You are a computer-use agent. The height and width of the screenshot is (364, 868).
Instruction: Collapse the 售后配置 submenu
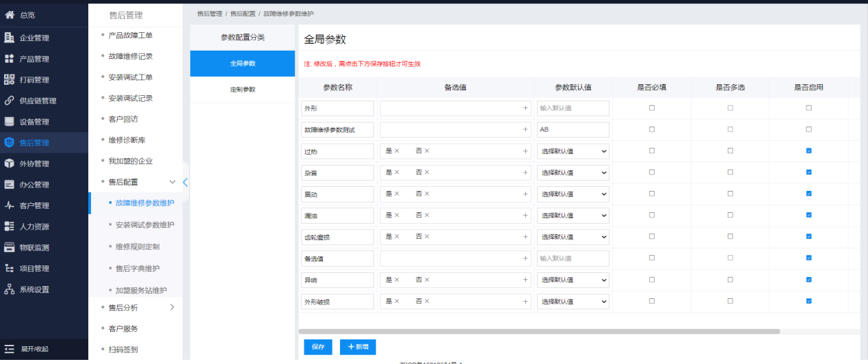172,181
